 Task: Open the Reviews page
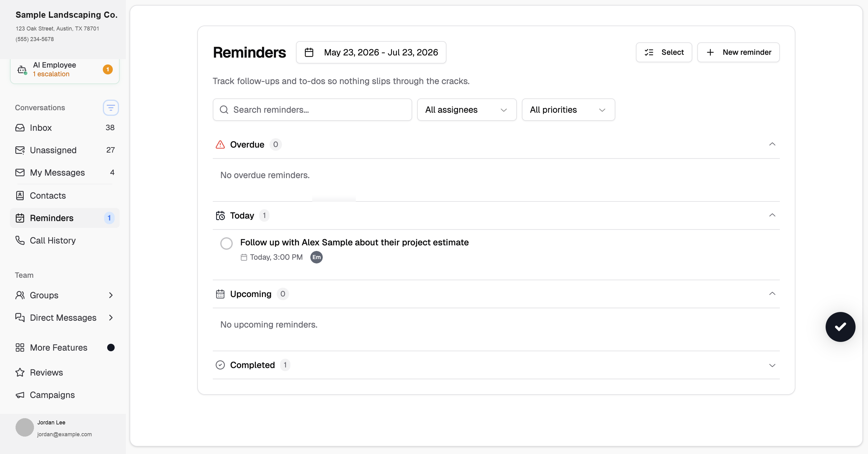pos(65,372)
